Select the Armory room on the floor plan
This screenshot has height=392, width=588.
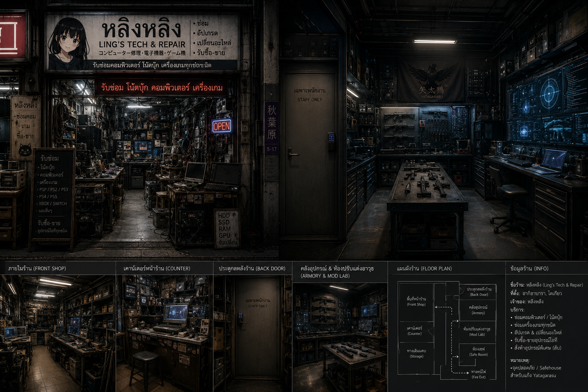click(x=478, y=310)
